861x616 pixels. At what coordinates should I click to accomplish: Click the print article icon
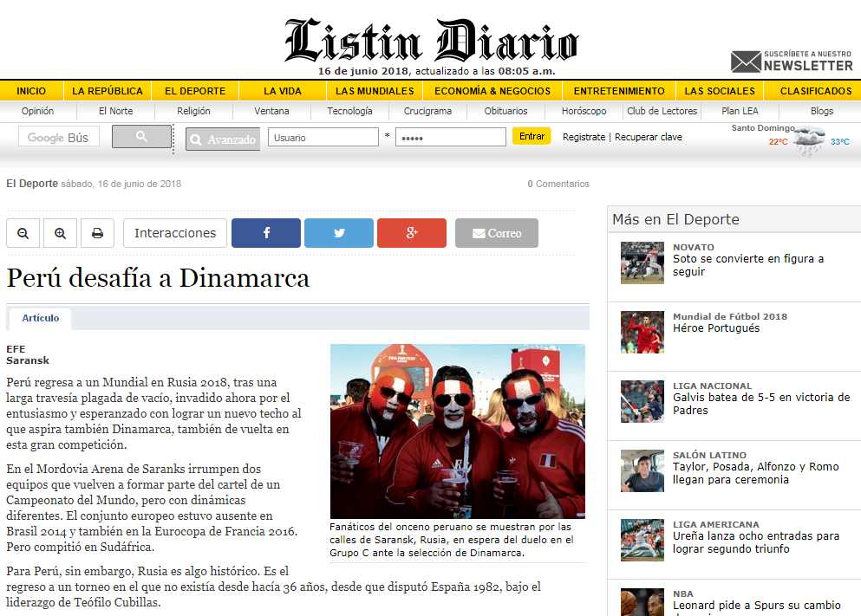[98, 233]
